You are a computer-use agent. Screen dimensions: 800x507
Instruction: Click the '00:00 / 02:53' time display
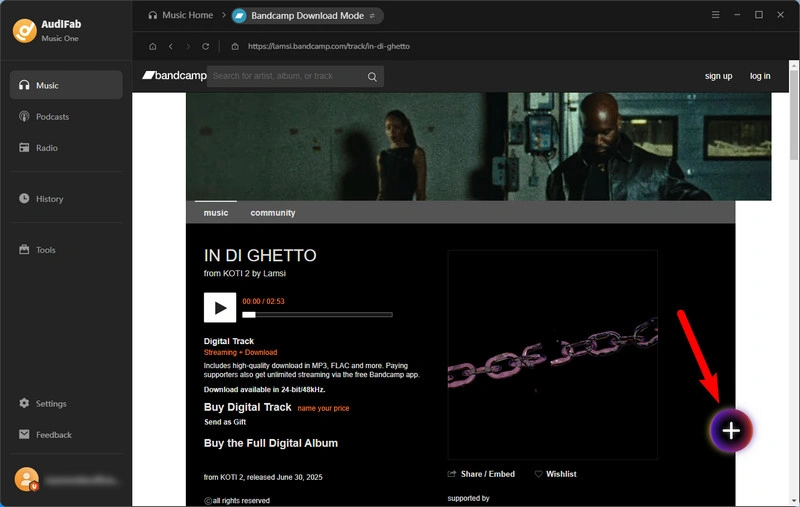(x=263, y=301)
